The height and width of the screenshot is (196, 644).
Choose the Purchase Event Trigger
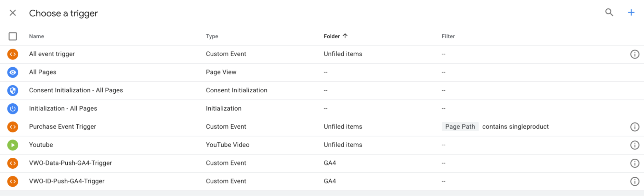point(62,127)
